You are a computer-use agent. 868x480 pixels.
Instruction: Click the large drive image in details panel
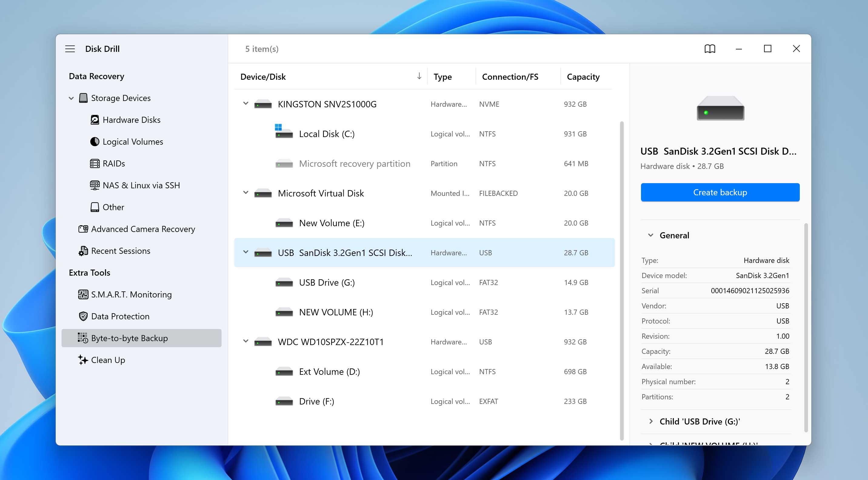[720, 109]
